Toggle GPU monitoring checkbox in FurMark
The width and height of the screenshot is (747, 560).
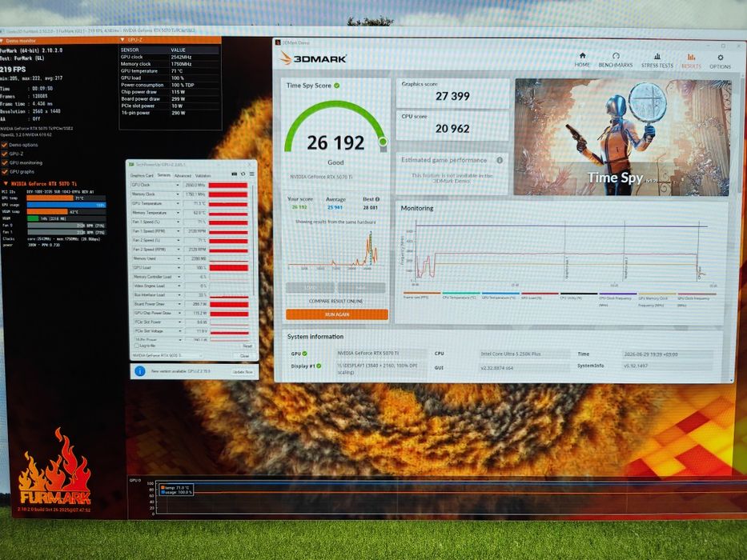(x=4, y=163)
